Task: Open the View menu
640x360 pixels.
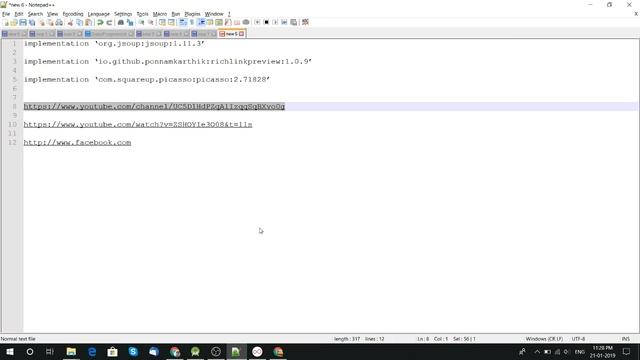Action: click(53, 14)
